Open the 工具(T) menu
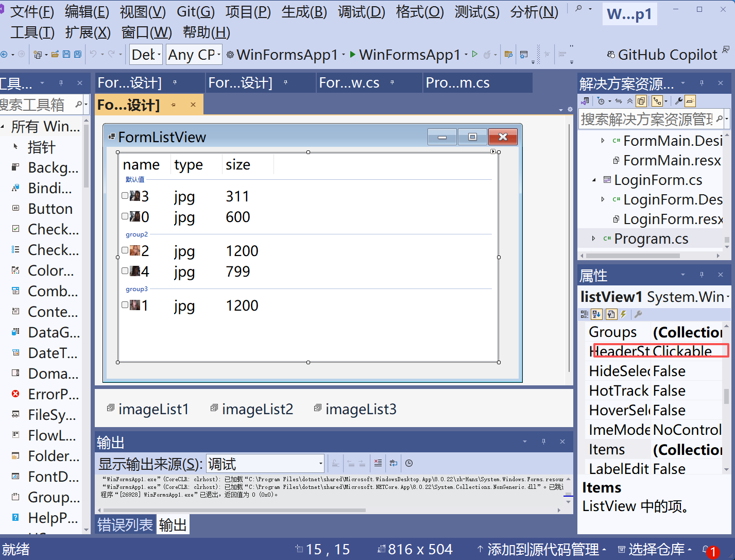 tap(32, 33)
